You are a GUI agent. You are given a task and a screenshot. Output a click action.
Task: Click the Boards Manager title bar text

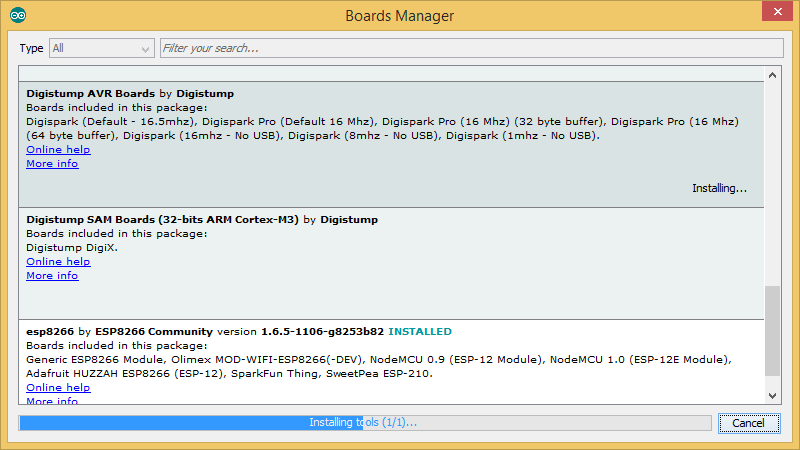click(399, 16)
